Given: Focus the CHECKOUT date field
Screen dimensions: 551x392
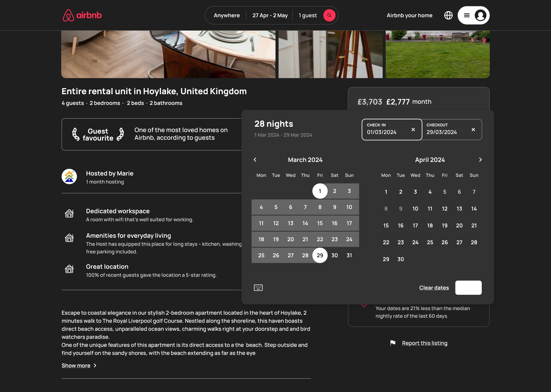Looking at the screenshot, I should coord(452,130).
